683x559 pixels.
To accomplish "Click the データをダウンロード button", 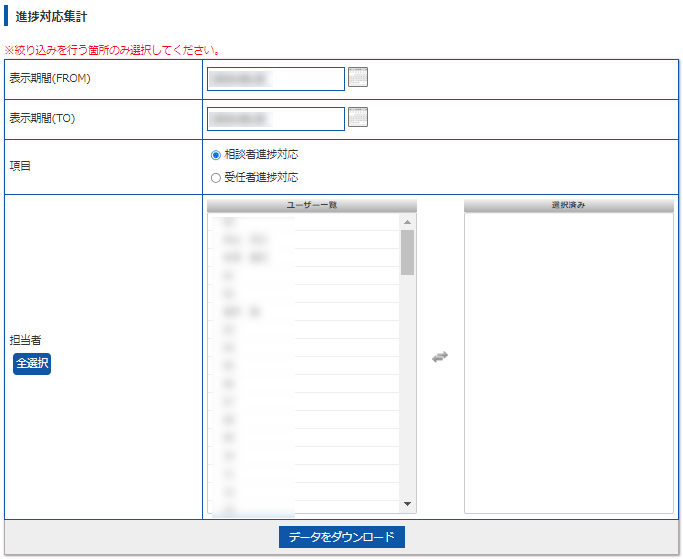I will click(x=341, y=537).
